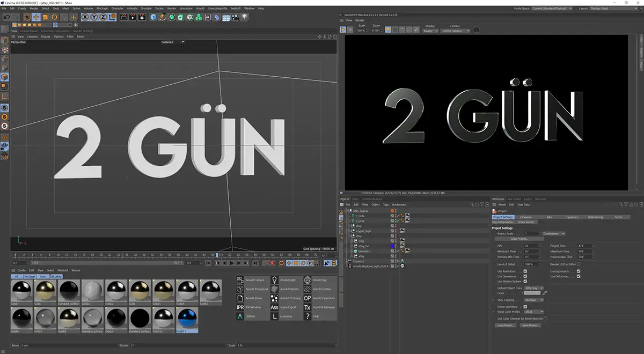644x354 pixels.
Task: Click the color picker eyedropper beside Color
Action: tap(545, 293)
